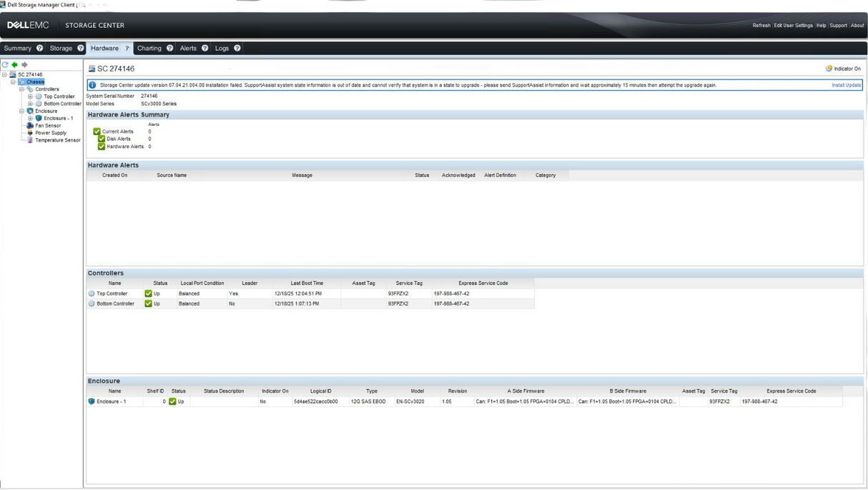Click the green check beside Hardware Alerts
This screenshot has height=490, width=868.
[x=102, y=146]
